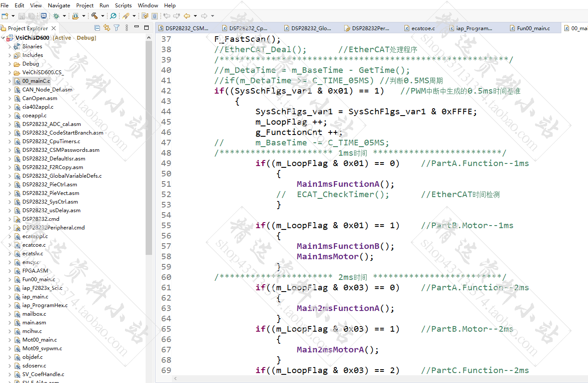
Task: Collapse All in Project Explorer
Action: [97, 28]
